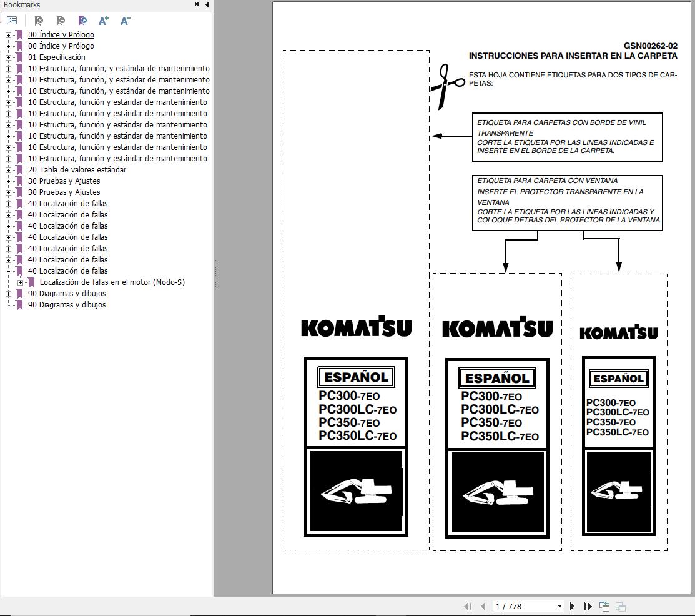Screen dimensions: 695x616
Task: Go to the first page
Action: pos(468,606)
